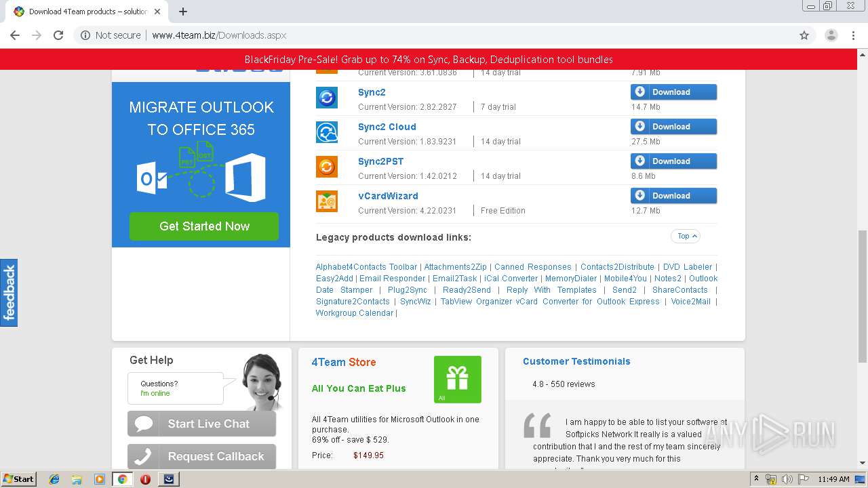Viewport: 868px width, 488px height.
Task: Open the Contacts2Distribute legacy link
Action: (617, 267)
